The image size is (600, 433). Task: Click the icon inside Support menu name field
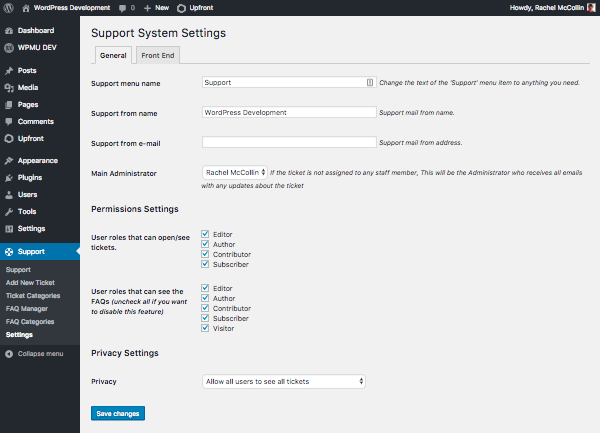pyautogui.click(x=370, y=82)
